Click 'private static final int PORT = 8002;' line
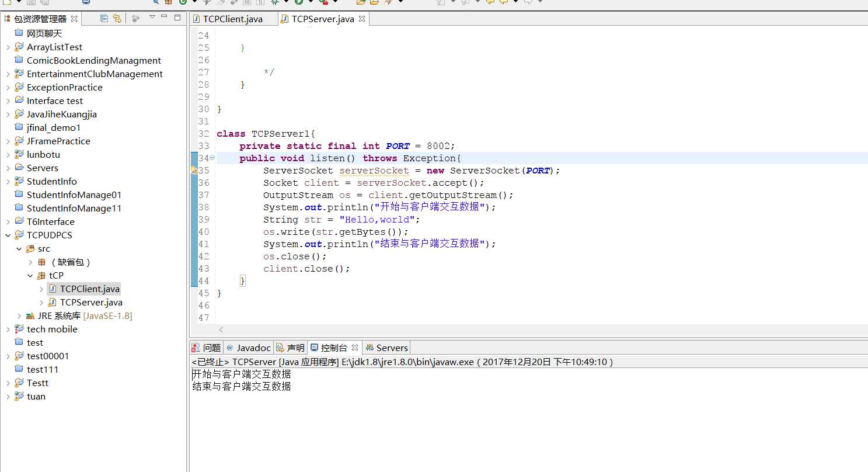 [347, 145]
